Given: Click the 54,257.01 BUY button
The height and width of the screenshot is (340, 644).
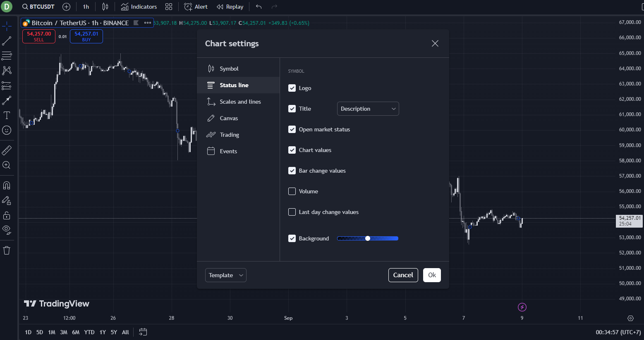Looking at the screenshot, I should click(x=86, y=36).
